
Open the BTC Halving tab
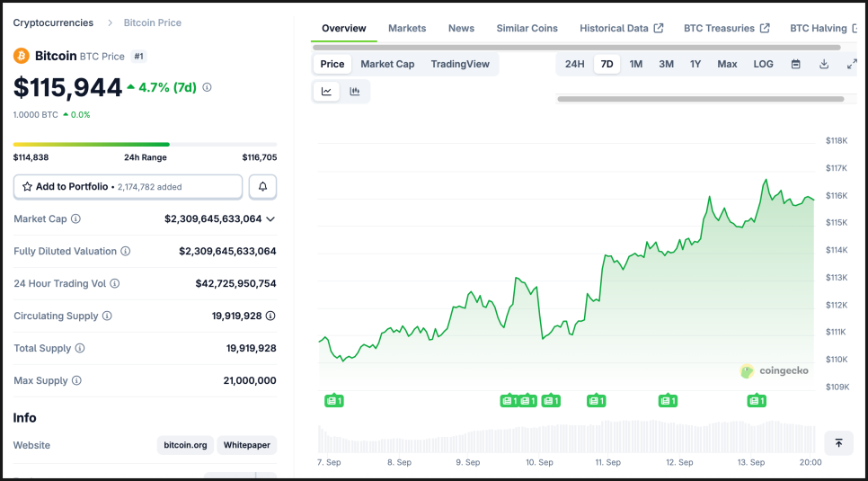823,28
